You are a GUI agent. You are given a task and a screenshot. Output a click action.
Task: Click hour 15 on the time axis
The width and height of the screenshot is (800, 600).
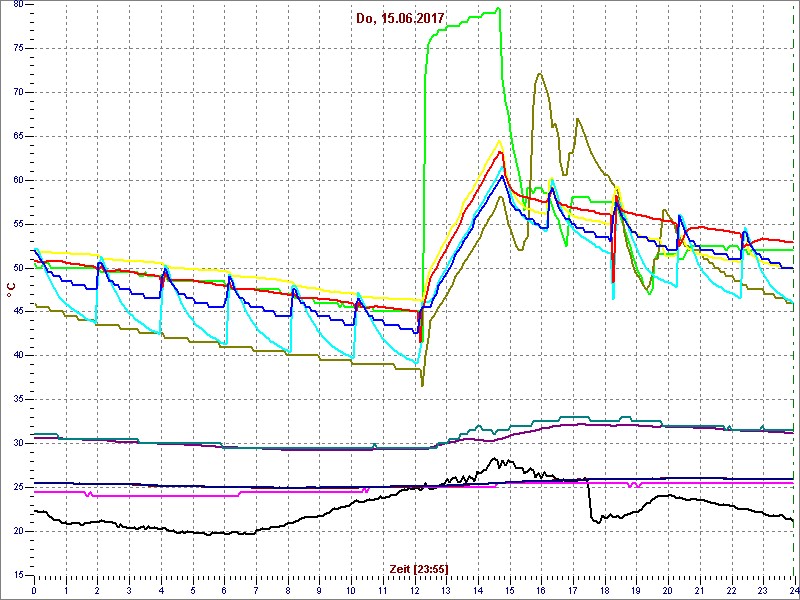509,590
